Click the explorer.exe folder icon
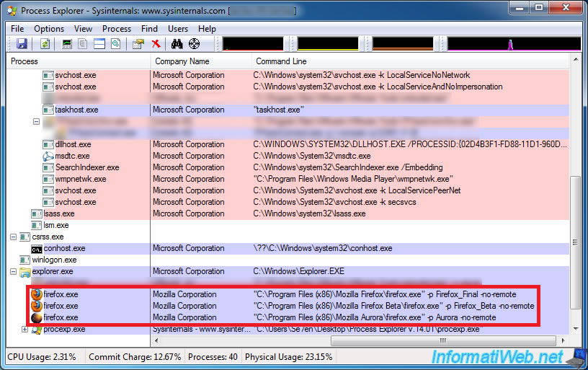 pos(25,272)
